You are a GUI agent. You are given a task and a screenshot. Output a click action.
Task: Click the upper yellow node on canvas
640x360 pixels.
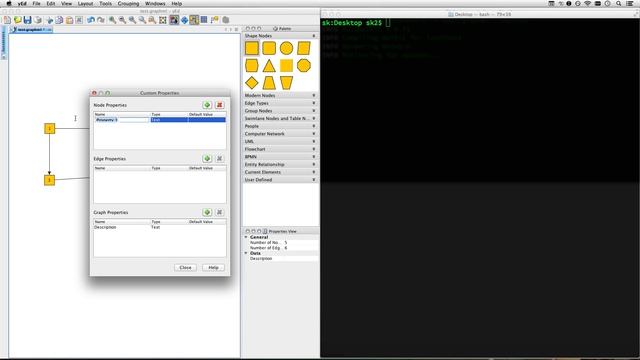pos(49,129)
